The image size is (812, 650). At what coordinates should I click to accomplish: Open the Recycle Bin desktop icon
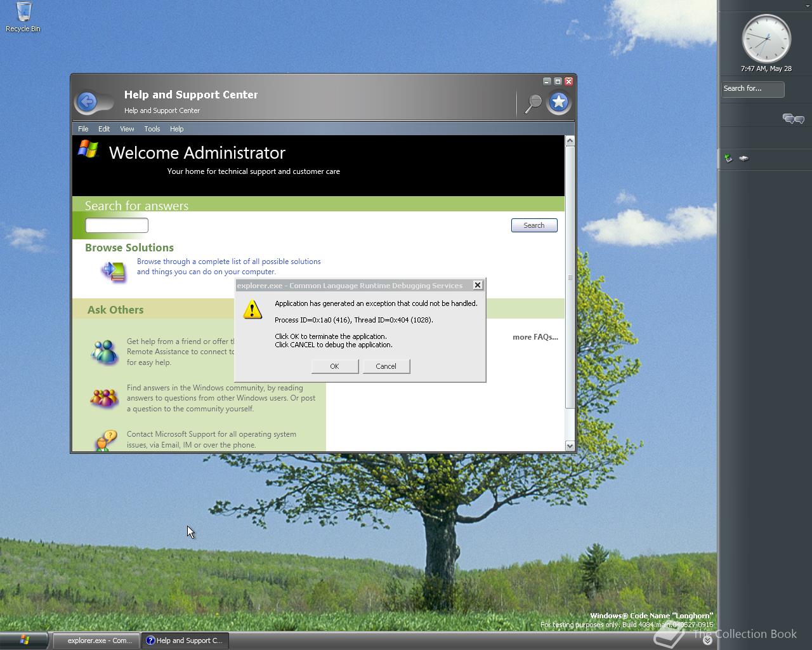point(23,17)
